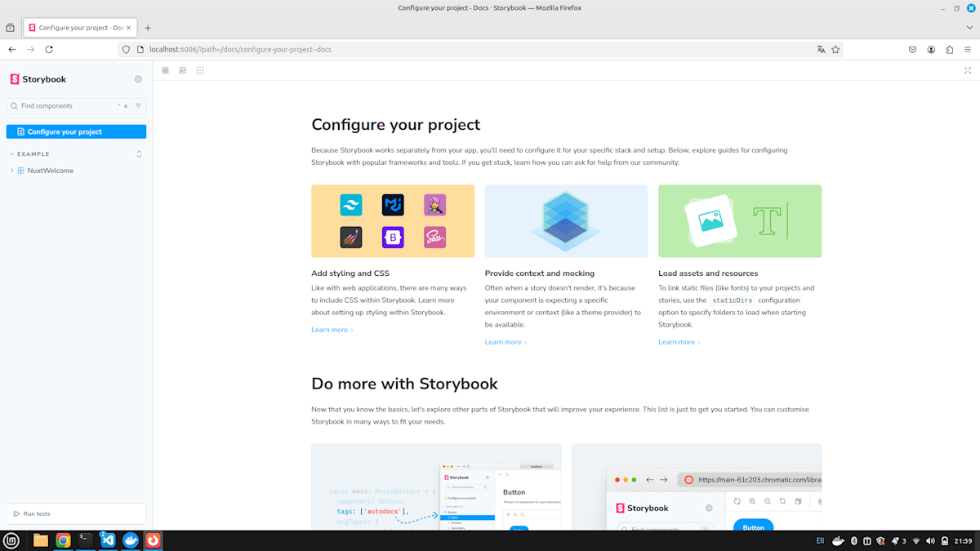Click the NuxtWelcome component grid icon

[21, 171]
